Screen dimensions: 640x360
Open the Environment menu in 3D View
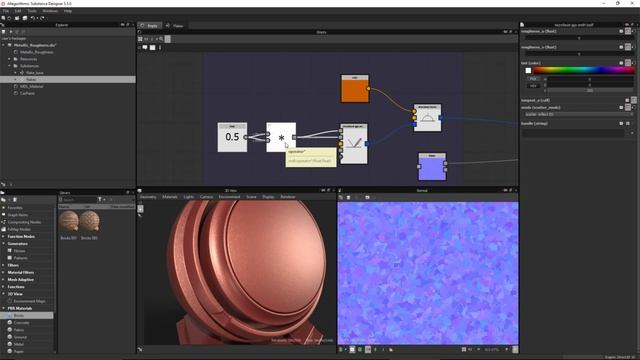pyautogui.click(x=229, y=197)
